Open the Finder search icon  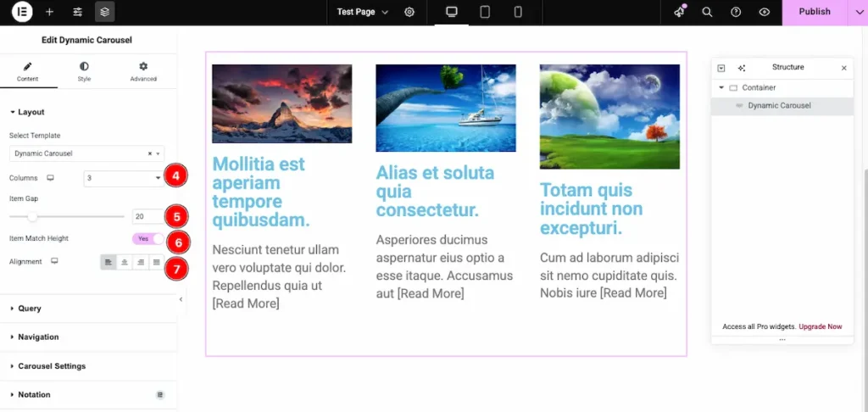coord(707,12)
